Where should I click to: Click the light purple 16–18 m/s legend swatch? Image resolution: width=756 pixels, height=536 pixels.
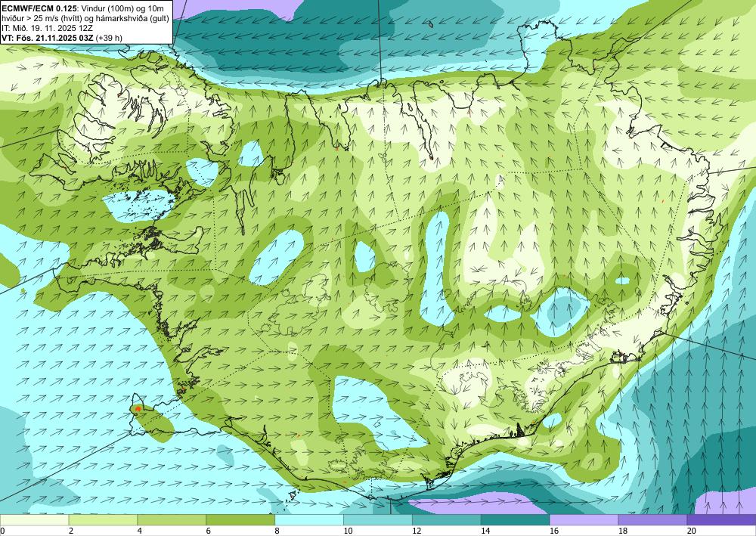pyautogui.click(x=584, y=520)
